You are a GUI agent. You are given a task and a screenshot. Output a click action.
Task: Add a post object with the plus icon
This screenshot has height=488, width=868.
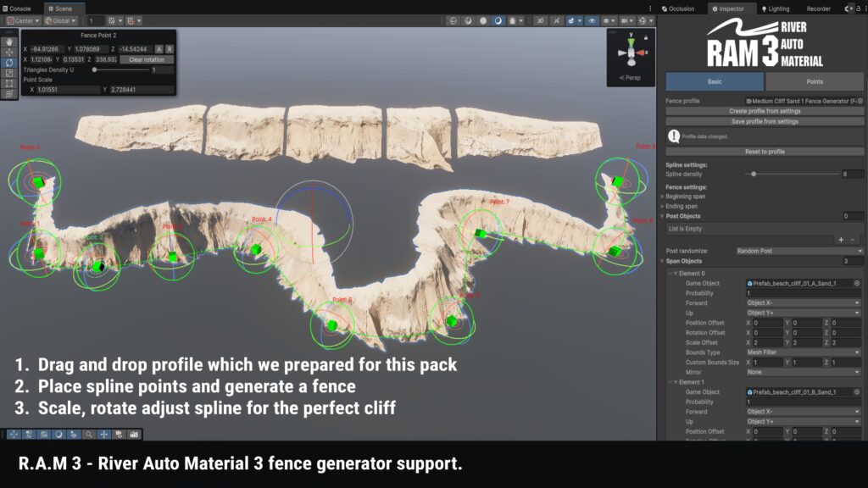pos(841,240)
